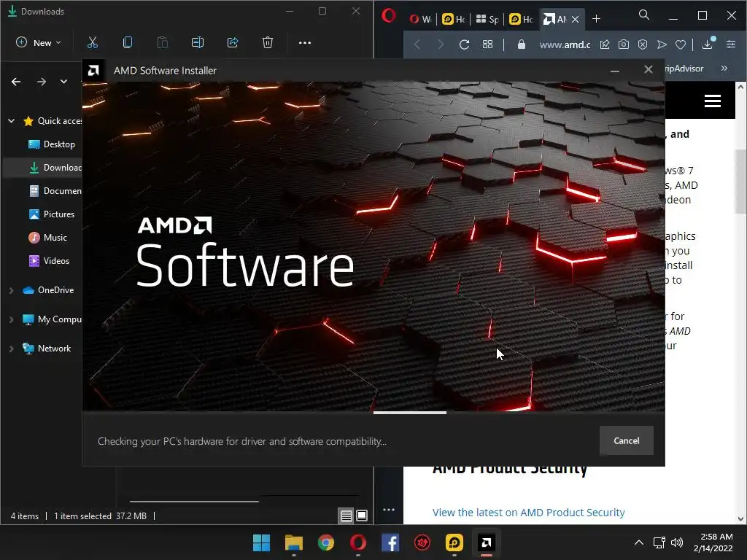Collapse the Quick access tree node

tap(12, 121)
